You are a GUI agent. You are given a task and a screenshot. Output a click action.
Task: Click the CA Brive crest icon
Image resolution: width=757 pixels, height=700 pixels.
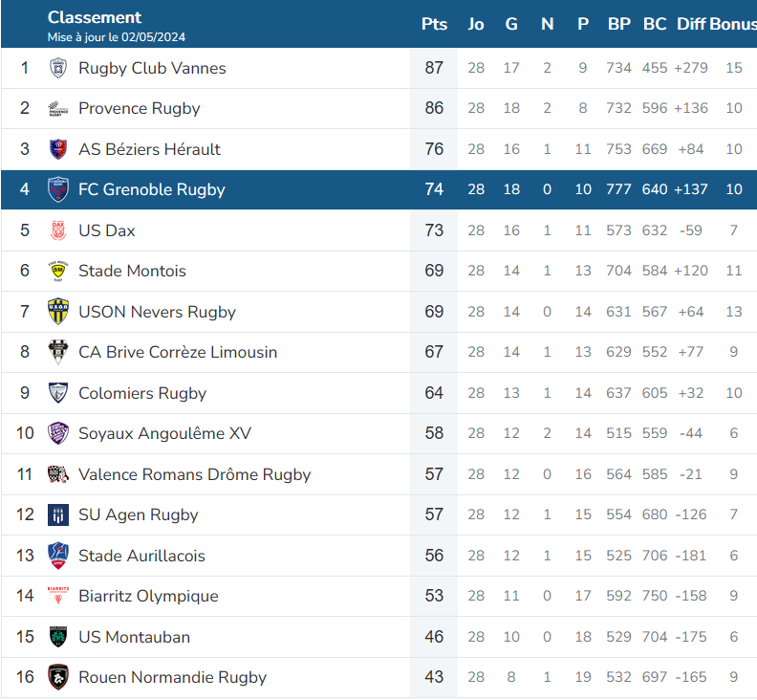pos(58,352)
